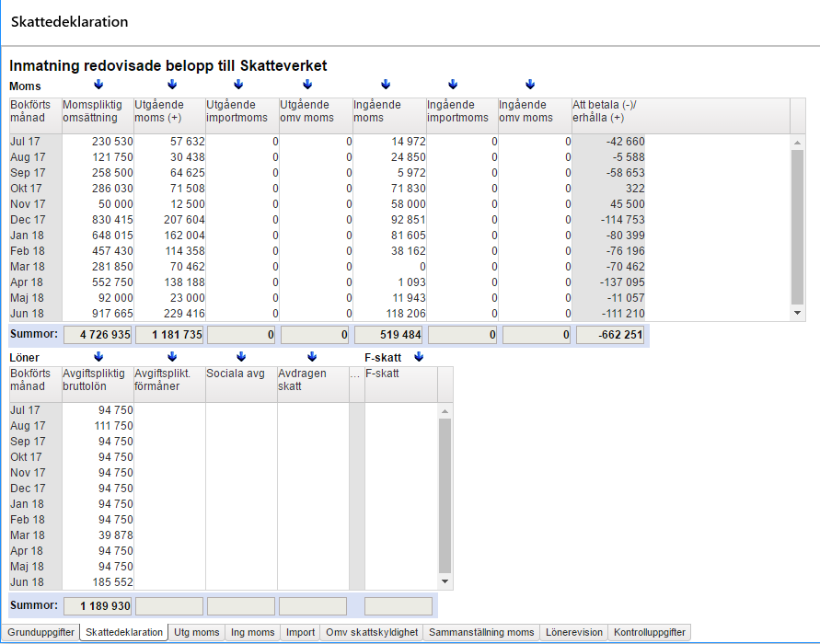The image size is (820, 644).
Task: Click the Löner table vertical scrollbar thumb
Action: [x=445, y=496]
